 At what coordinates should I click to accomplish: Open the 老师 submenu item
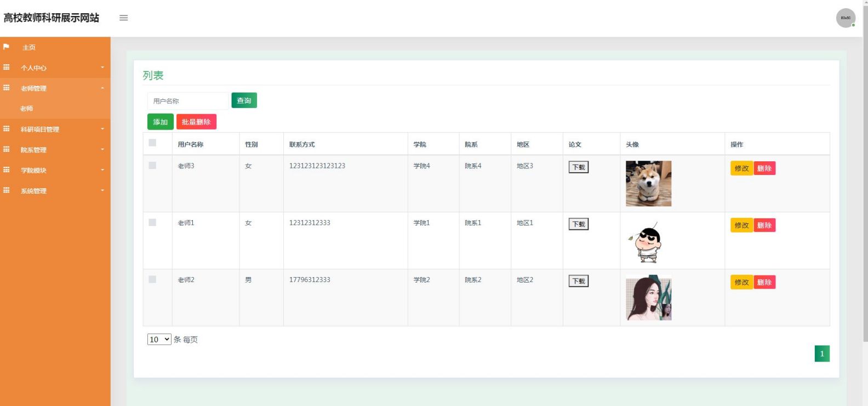point(27,109)
